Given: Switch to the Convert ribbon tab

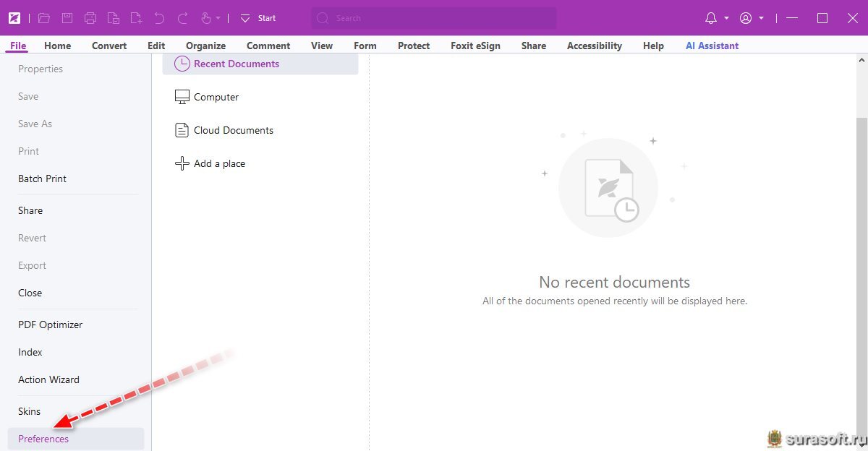Looking at the screenshot, I should point(109,46).
